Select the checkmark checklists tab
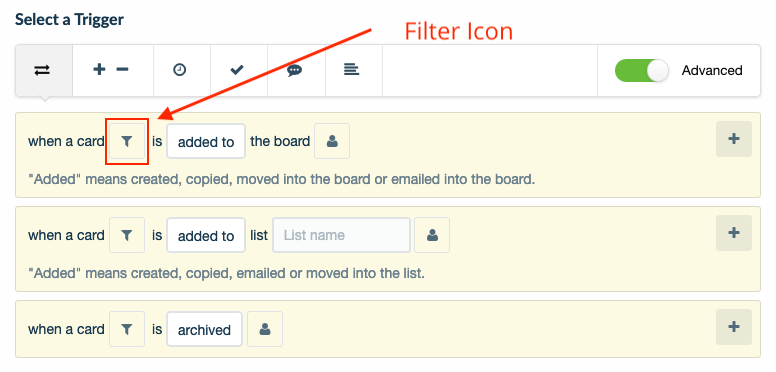 pyautogui.click(x=239, y=70)
